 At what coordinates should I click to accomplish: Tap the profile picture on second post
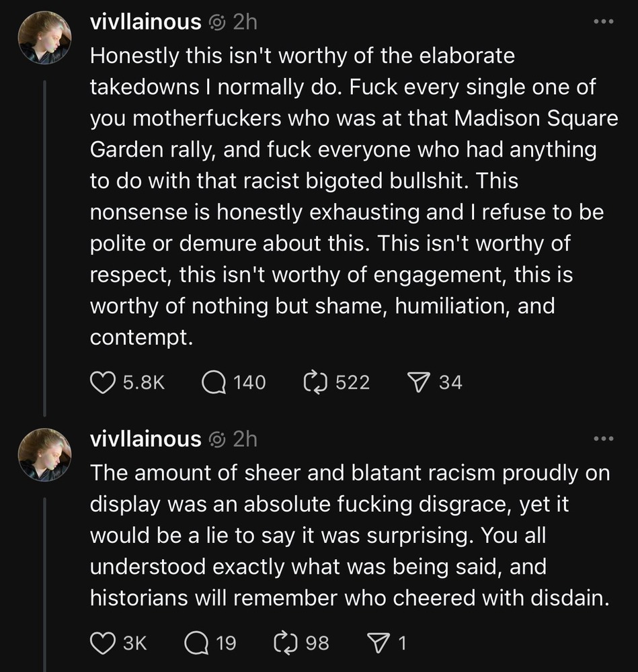point(45,455)
